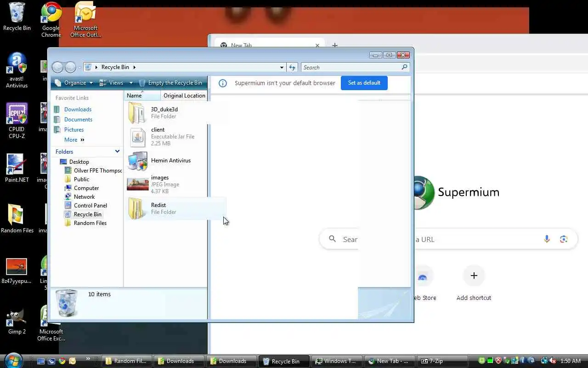Select the Hemin Antivirus item
The image size is (588, 368).
tap(165, 161)
